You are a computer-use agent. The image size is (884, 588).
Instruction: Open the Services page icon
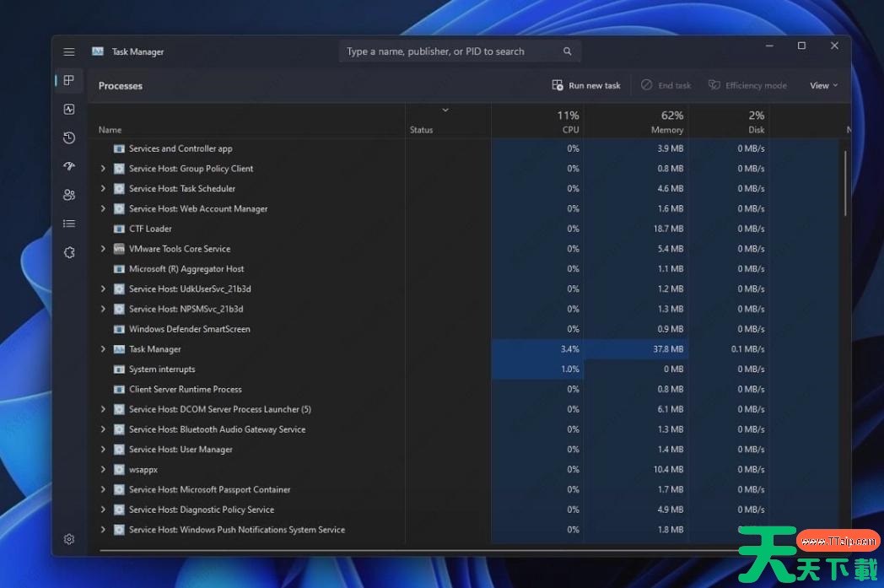click(x=69, y=252)
